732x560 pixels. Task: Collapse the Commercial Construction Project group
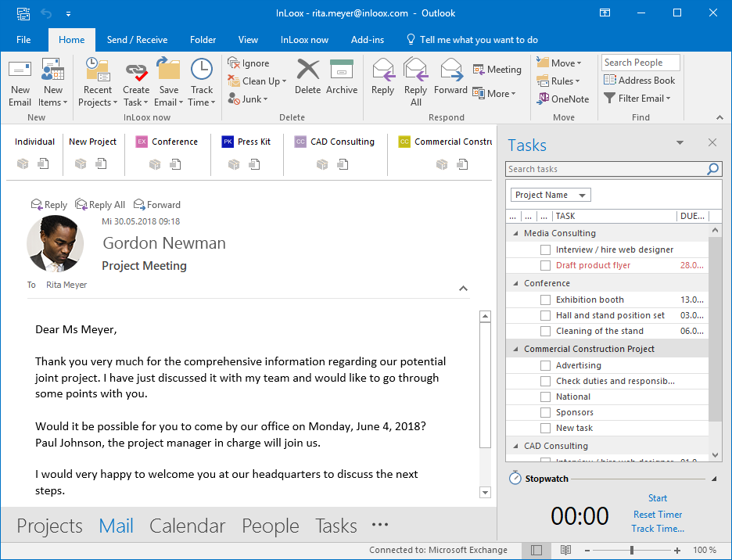pos(515,349)
